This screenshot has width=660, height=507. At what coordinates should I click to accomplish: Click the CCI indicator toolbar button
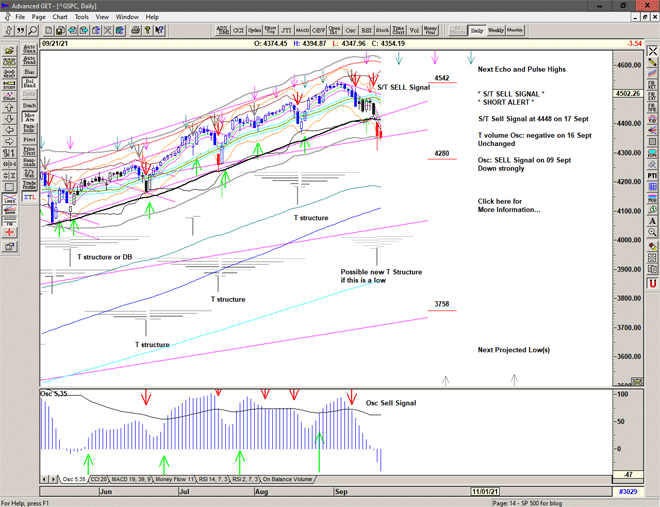238,31
